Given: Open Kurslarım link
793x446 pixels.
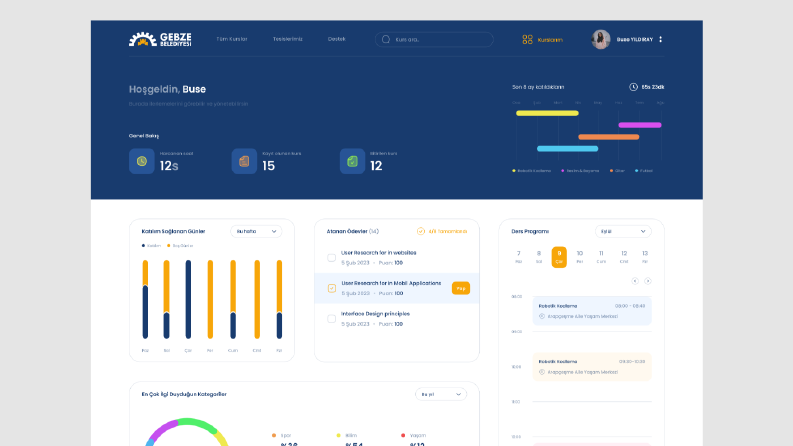Looking at the screenshot, I should pos(550,39).
